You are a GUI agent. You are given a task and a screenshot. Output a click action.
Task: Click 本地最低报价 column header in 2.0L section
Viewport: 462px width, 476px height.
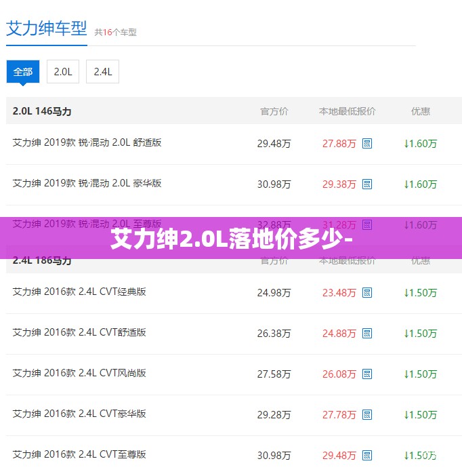(347, 111)
